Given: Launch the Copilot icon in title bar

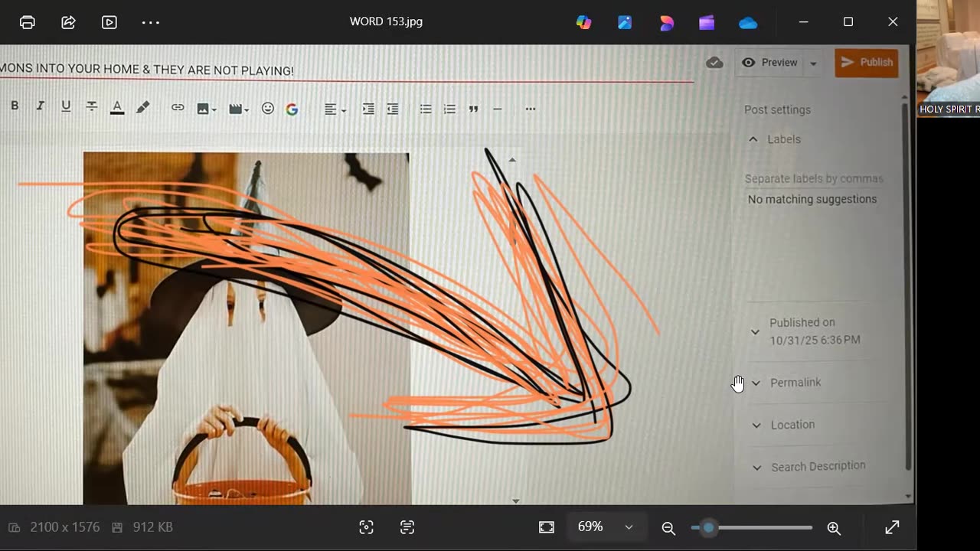Looking at the screenshot, I should point(584,22).
